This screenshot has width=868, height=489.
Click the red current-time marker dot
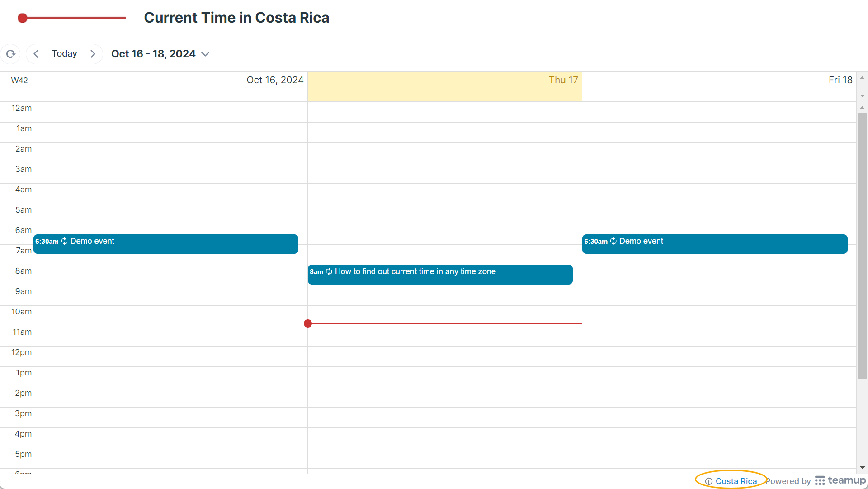click(x=308, y=323)
